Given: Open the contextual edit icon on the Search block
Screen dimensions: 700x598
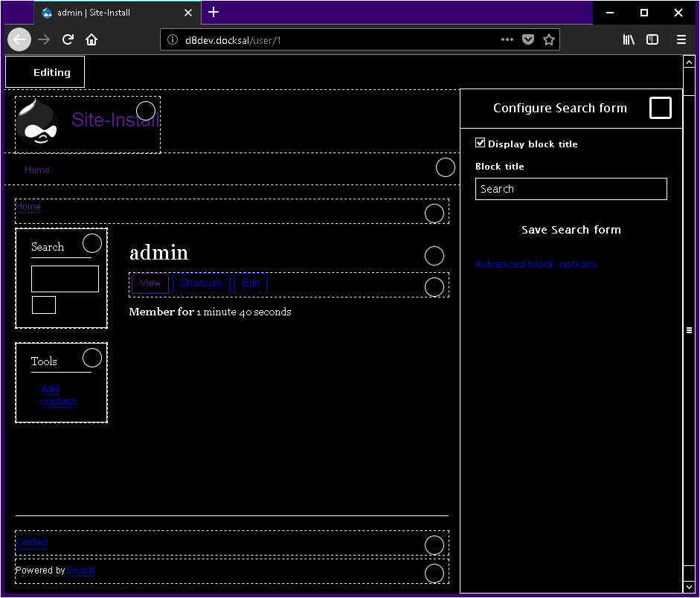Looking at the screenshot, I should (91, 242).
